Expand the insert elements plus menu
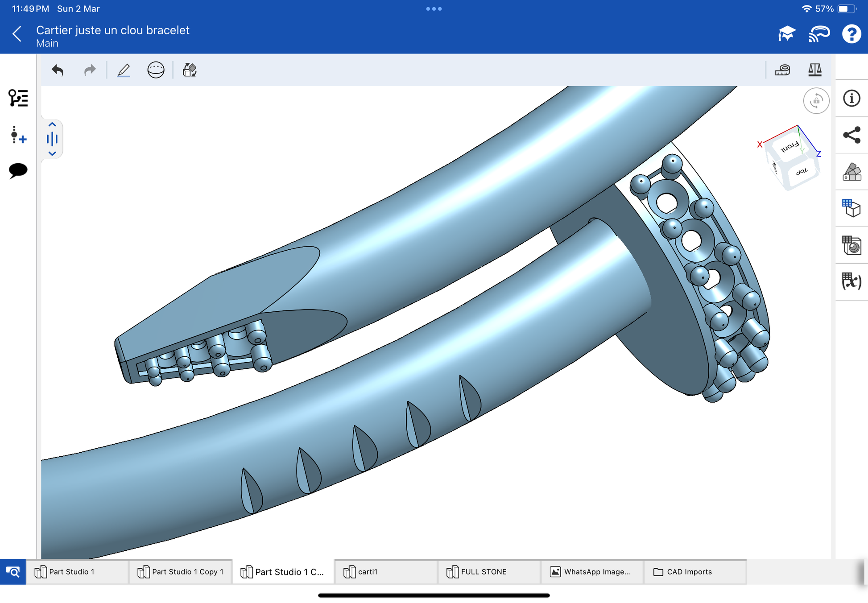The height and width of the screenshot is (603, 868). click(18, 135)
